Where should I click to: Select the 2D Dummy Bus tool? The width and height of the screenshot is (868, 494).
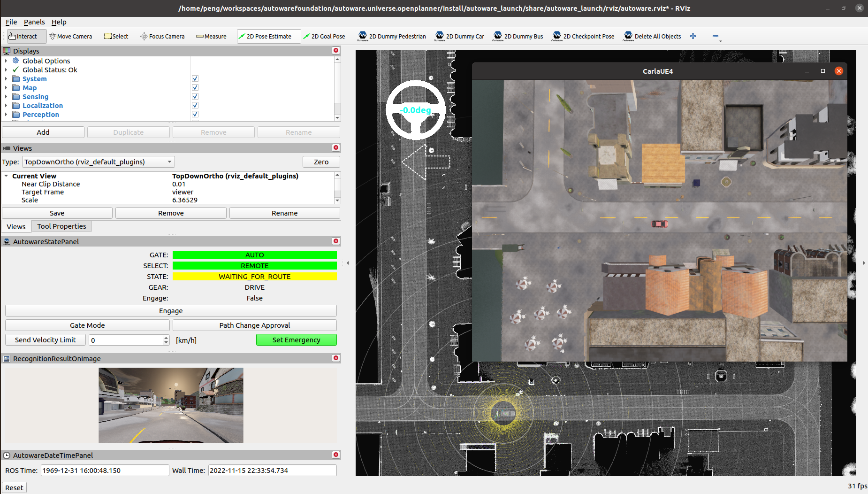click(518, 36)
